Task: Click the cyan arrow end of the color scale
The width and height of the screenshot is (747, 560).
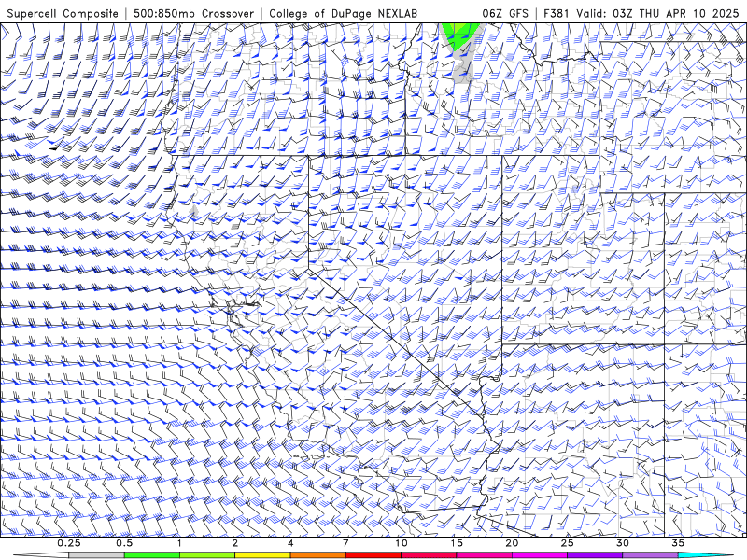Action: coord(705,555)
